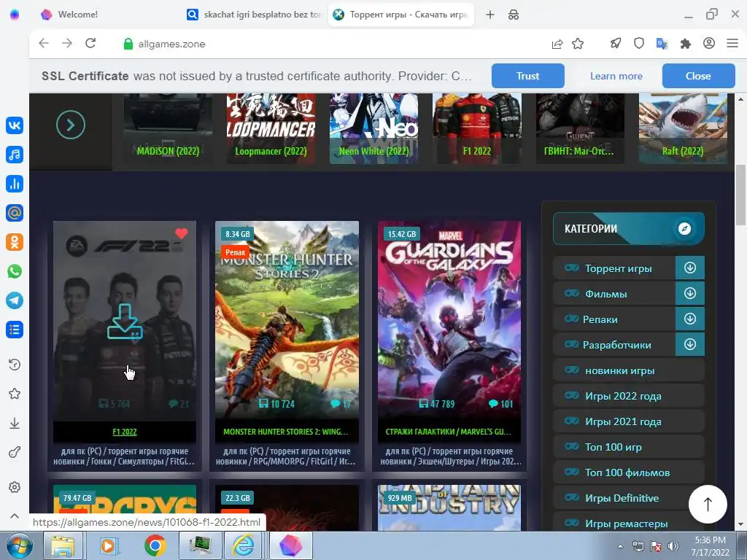Image resolution: width=747 pixels, height=560 pixels.
Task: Open browsing history from sidebar
Action: [15, 365]
